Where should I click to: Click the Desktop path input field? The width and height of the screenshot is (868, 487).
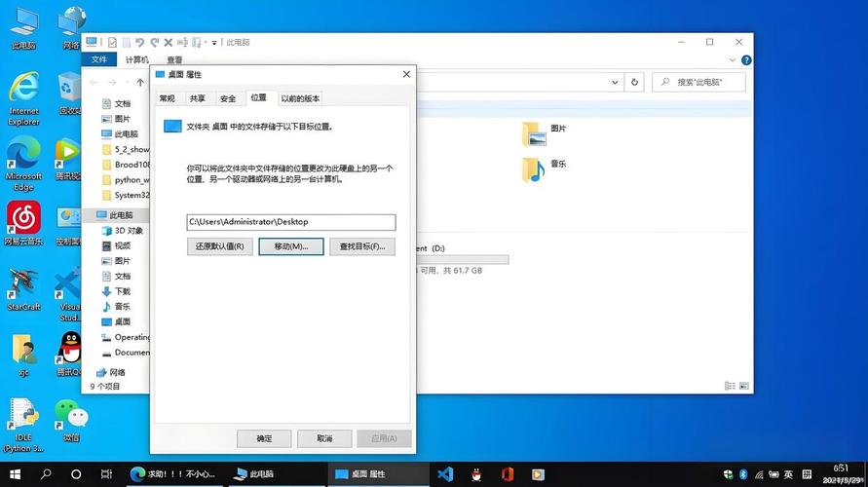[x=291, y=222]
